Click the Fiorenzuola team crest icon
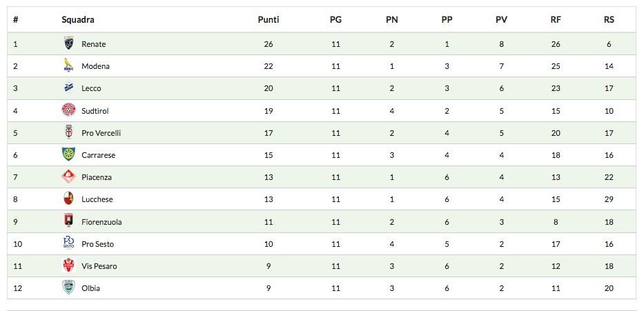The image size is (644, 311). 68,221
